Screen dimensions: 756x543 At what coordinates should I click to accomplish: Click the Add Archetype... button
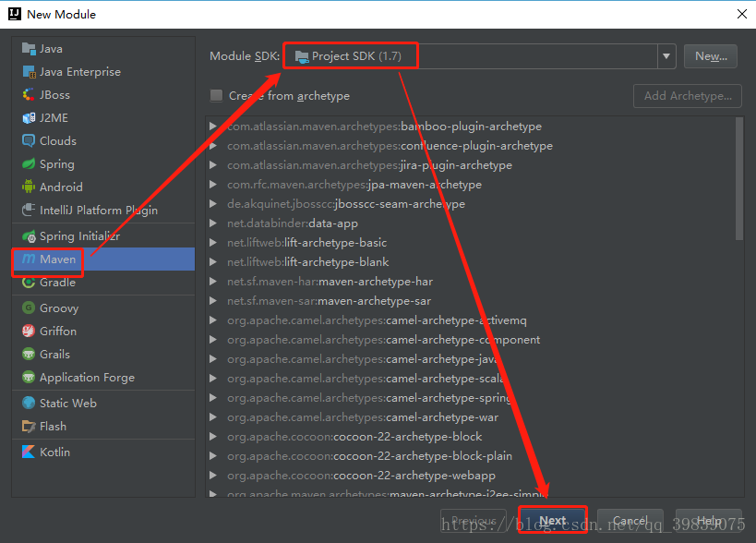click(x=687, y=96)
